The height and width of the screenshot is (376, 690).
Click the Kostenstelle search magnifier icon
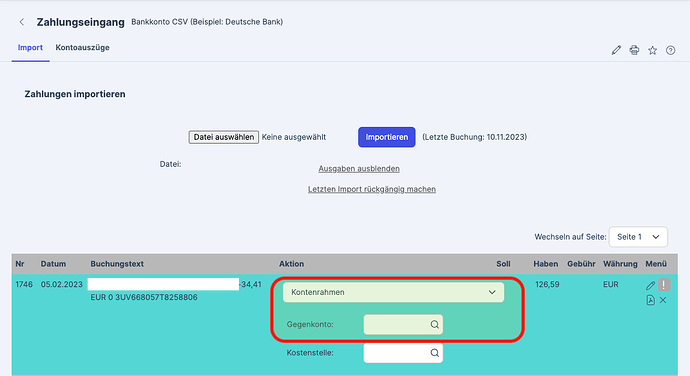pyautogui.click(x=434, y=353)
